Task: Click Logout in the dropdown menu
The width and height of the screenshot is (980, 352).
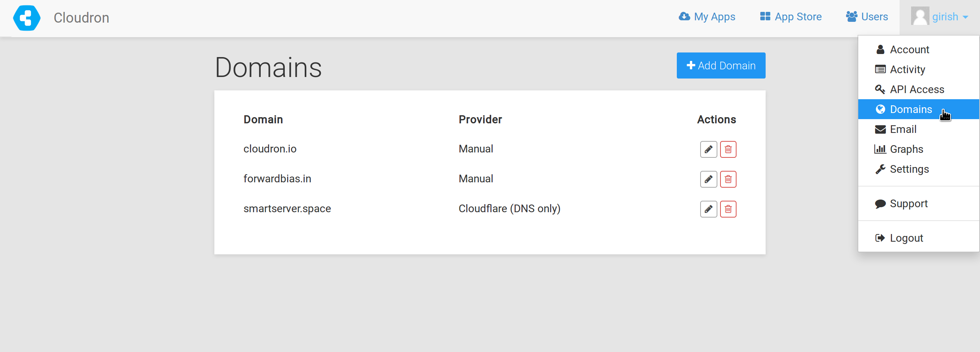Action: 906,238
